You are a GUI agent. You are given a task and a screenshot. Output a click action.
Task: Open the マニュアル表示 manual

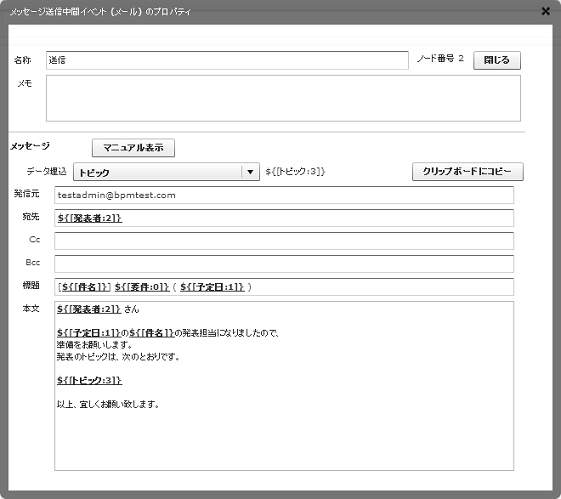coord(133,148)
